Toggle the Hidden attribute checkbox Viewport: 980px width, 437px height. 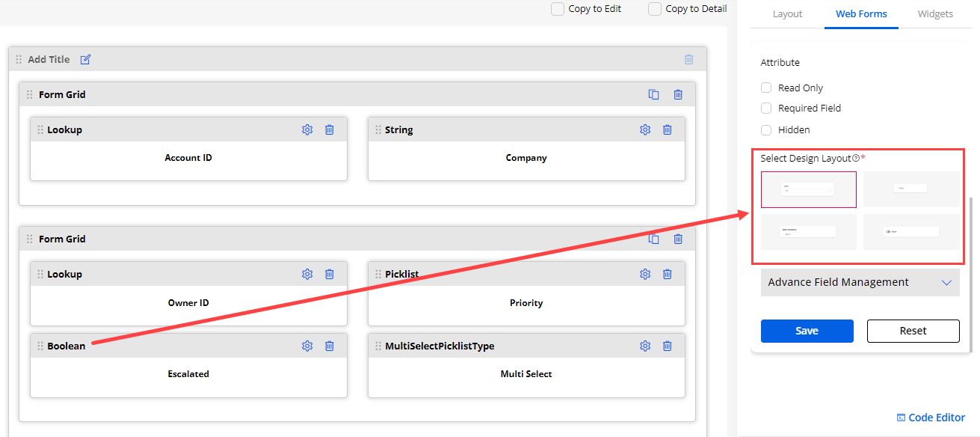click(766, 129)
